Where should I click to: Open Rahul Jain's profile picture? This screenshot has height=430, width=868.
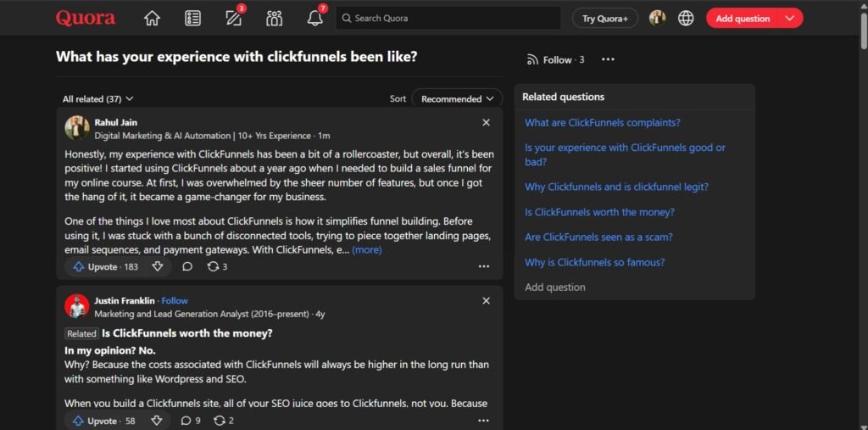[x=77, y=128]
